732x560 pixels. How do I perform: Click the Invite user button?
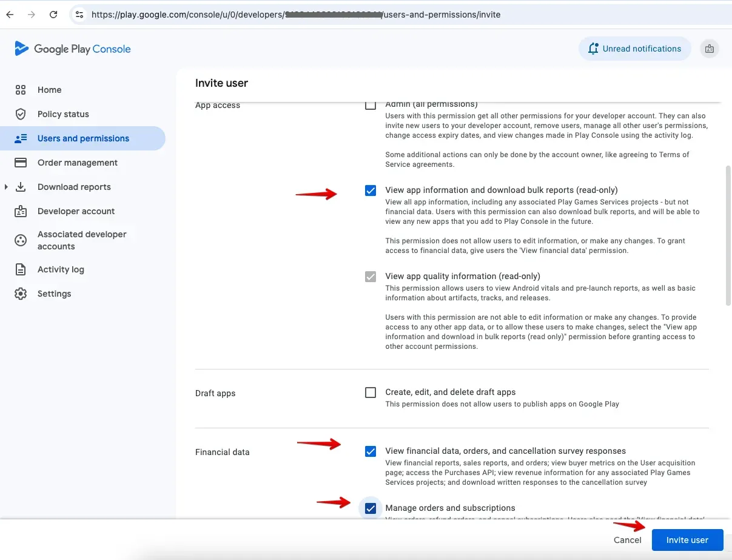pos(687,540)
